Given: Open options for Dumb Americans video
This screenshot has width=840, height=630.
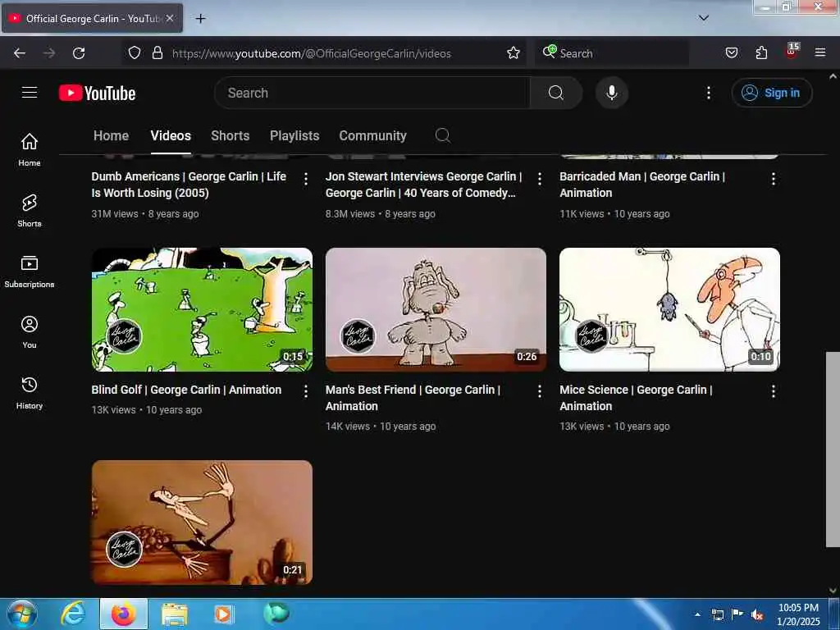Looking at the screenshot, I should [305, 179].
